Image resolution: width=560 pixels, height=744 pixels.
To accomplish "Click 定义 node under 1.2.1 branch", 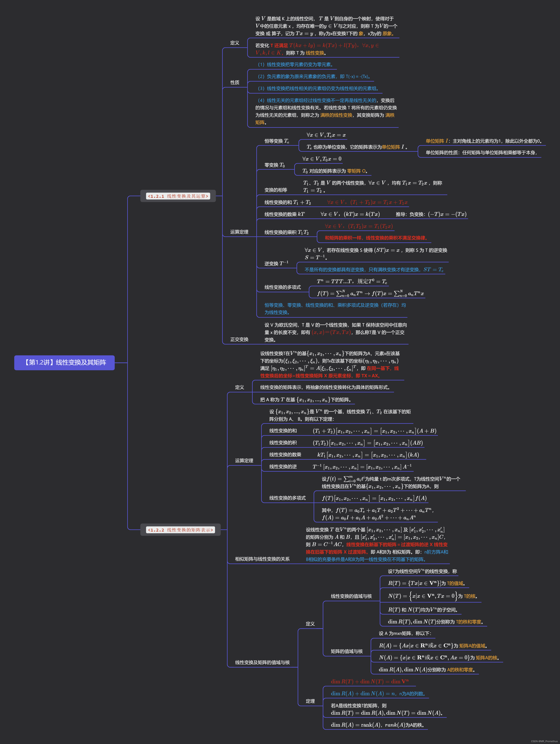I will (235, 43).
